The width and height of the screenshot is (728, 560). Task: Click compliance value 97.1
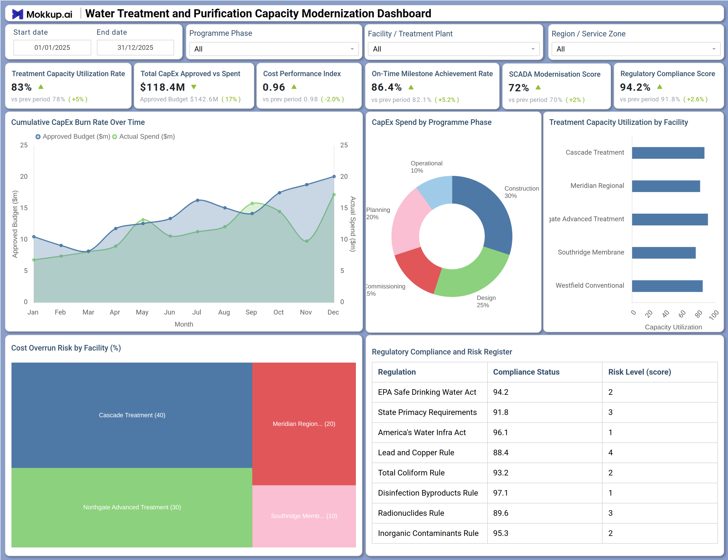click(x=501, y=493)
